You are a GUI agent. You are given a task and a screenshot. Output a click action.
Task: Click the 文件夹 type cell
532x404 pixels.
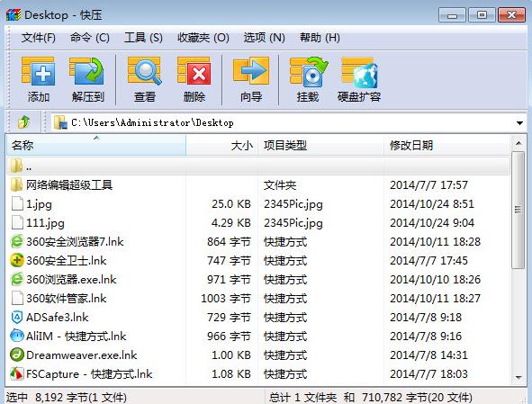280,184
